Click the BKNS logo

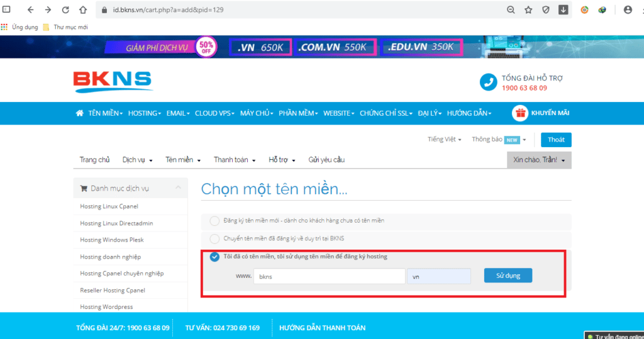tap(113, 82)
